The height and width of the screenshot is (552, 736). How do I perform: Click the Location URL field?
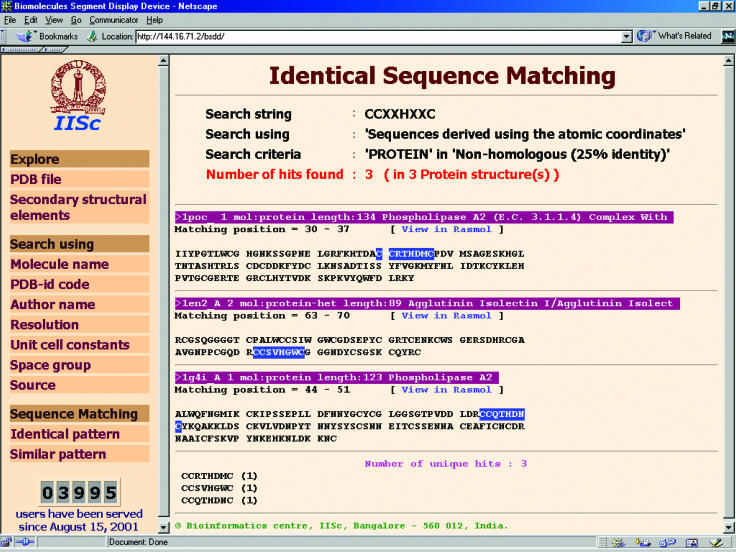pyautogui.click(x=378, y=37)
